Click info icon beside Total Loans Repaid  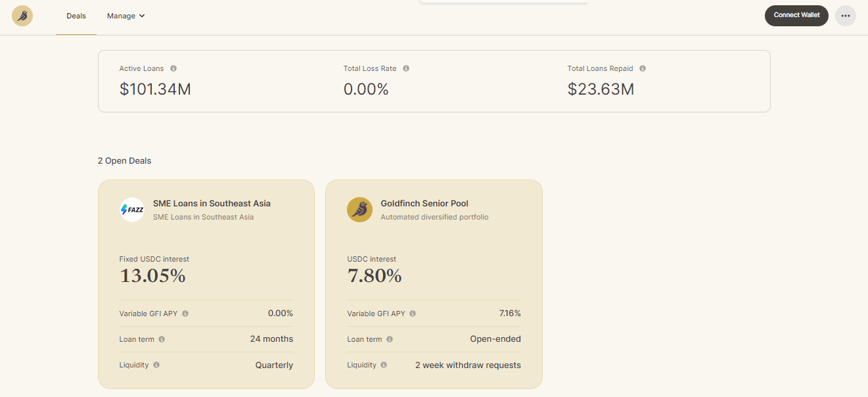pyautogui.click(x=643, y=68)
